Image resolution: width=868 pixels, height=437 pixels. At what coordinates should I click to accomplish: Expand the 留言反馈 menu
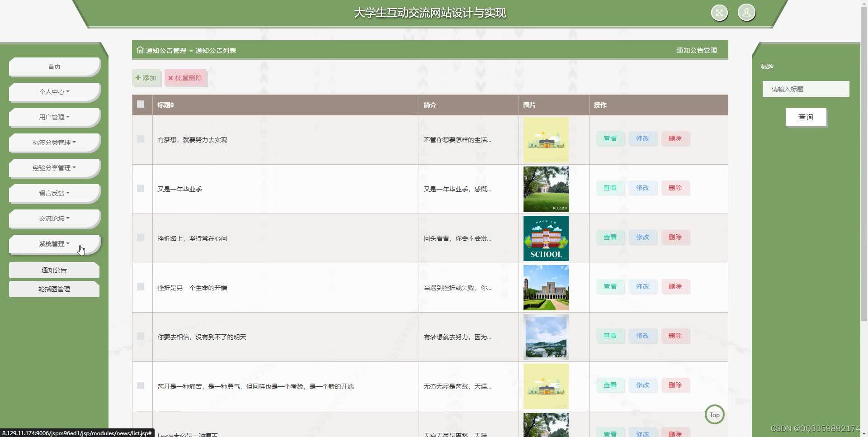click(54, 193)
